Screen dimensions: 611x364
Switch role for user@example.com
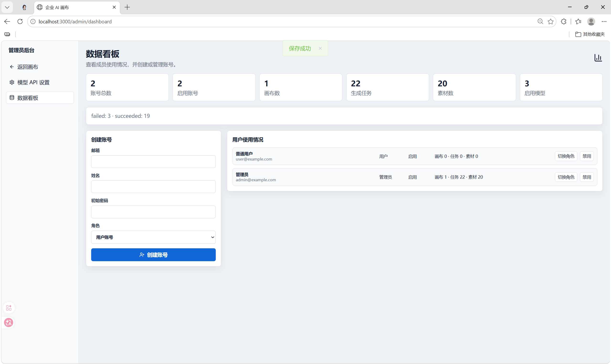[566, 156]
